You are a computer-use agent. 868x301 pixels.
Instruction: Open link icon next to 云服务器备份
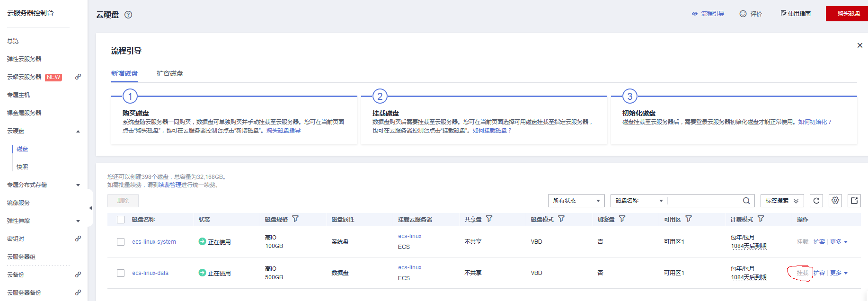point(78,292)
